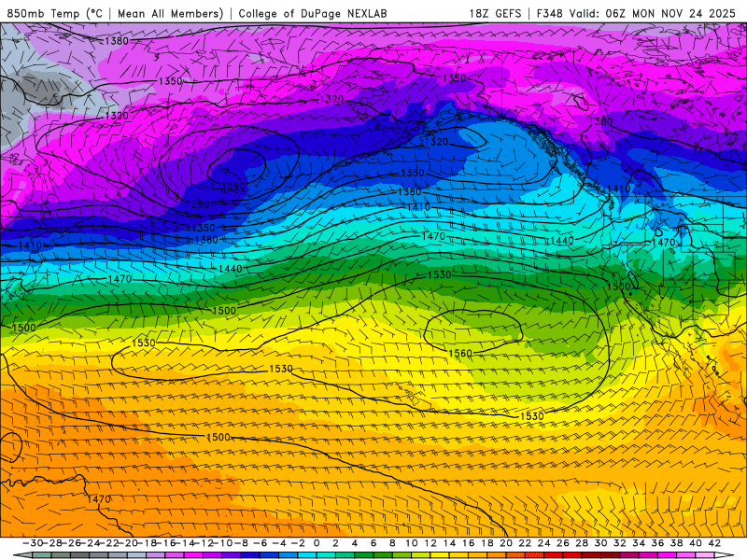Select the -16 value on the temperature scale
The height and width of the screenshot is (560, 747).
[166, 543]
